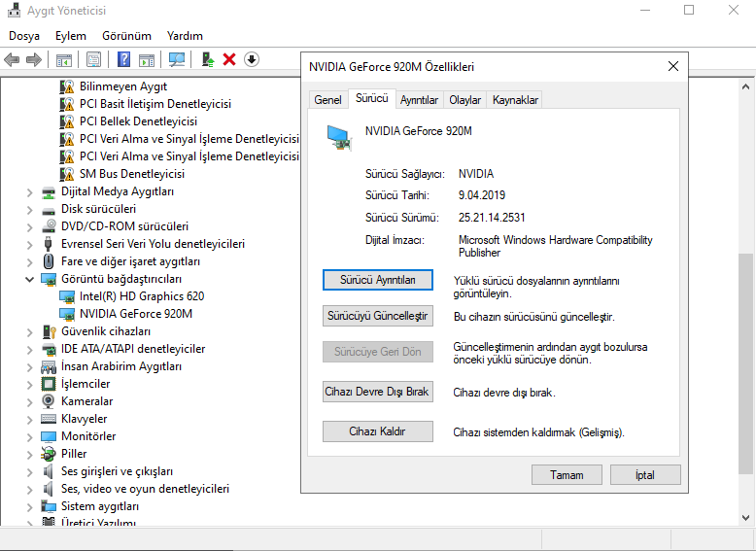This screenshot has height=551, width=756.
Task: Click the red X uninstall device icon
Action: (x=229, y=59)
